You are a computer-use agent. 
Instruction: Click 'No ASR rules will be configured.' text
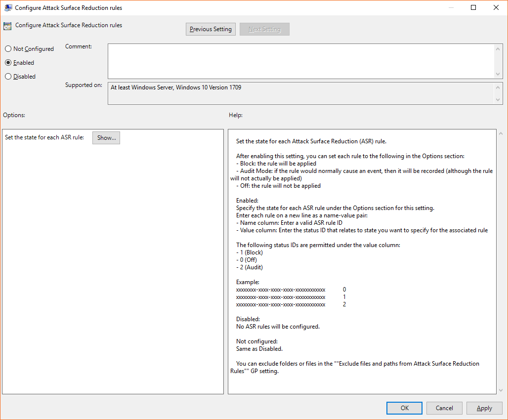click(278, 327)
